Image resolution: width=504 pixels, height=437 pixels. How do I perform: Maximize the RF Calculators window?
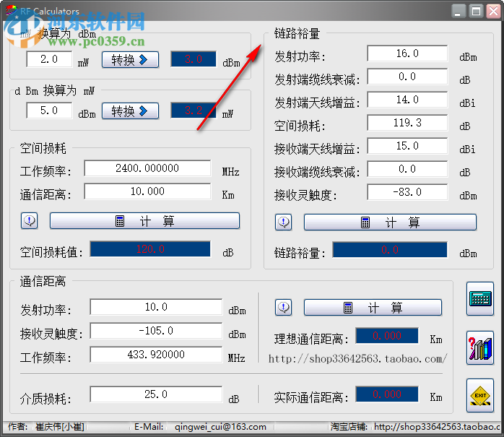476,12
